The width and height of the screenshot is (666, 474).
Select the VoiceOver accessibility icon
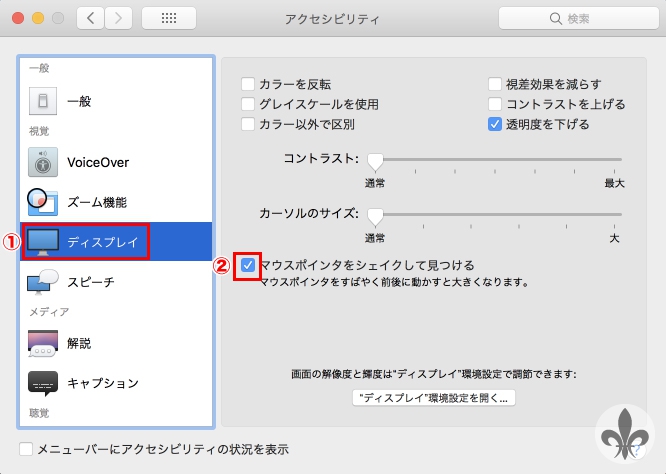click(43, 162)
